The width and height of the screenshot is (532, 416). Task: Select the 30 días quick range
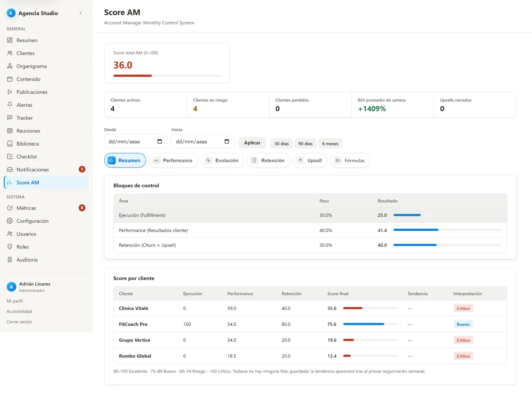coord(282,144)
